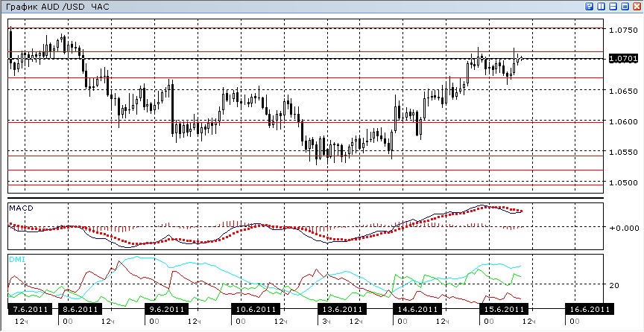Select the 9.6.2011 date marker

pos(166,309)
